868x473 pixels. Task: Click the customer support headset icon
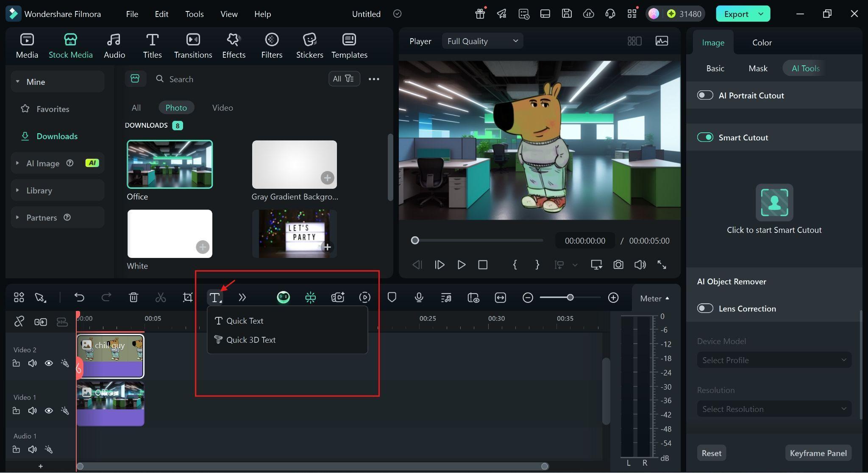pyautogui.click(x=610, y=14)
